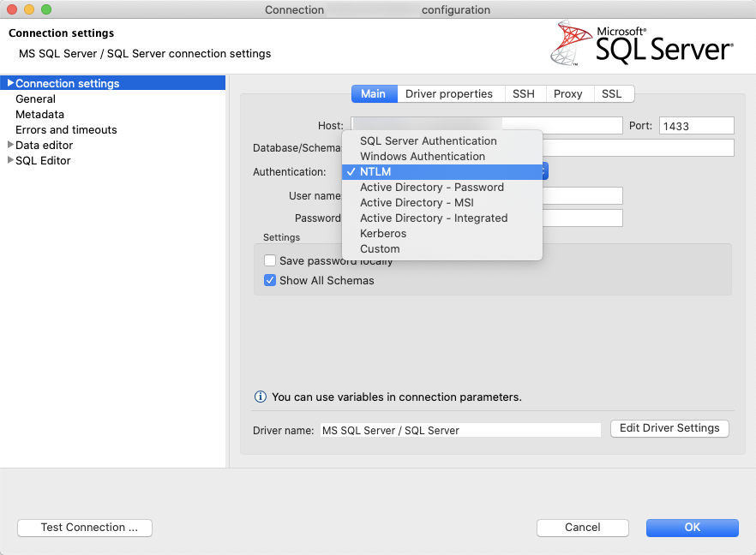
Task: Switch to the Proxy tab
Action: coord(568,93)
